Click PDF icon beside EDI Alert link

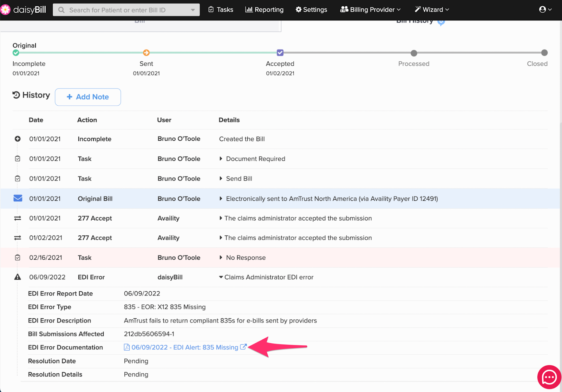(x=127, y=347)
